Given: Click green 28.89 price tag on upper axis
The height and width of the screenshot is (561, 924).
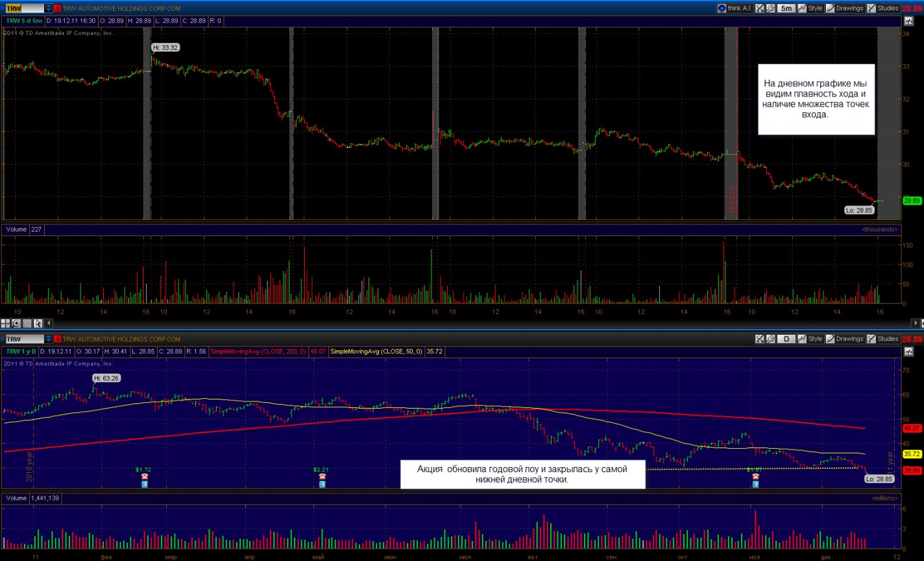Looking at the screenshot, I should click(x=912, y=201).
